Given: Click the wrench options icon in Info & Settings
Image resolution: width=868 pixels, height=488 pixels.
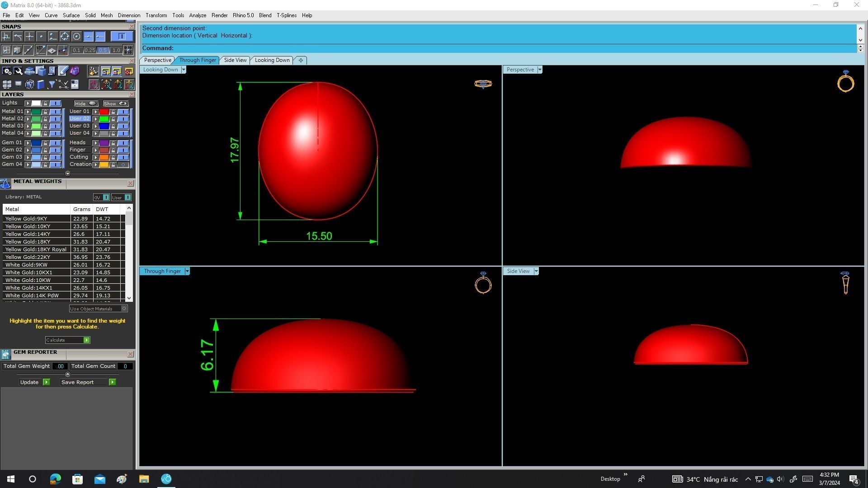Looking at the screenshot, I should (18, 71).
